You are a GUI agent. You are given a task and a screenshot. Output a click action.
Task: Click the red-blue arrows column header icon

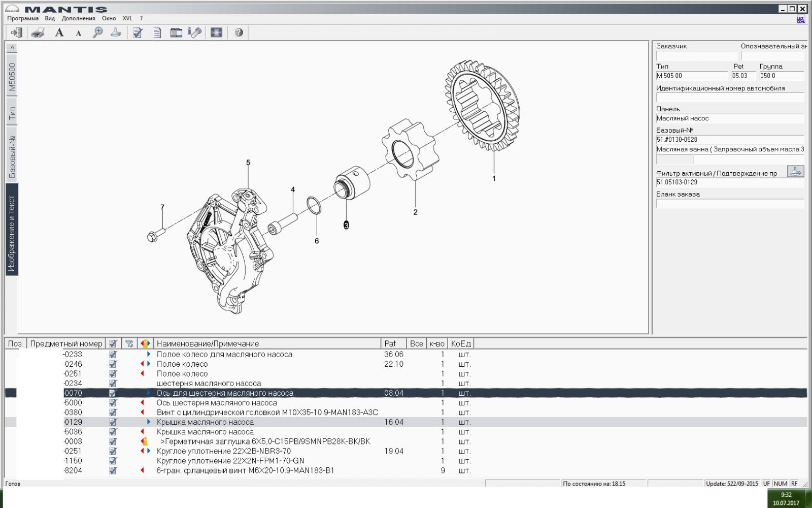click(146, 343)
